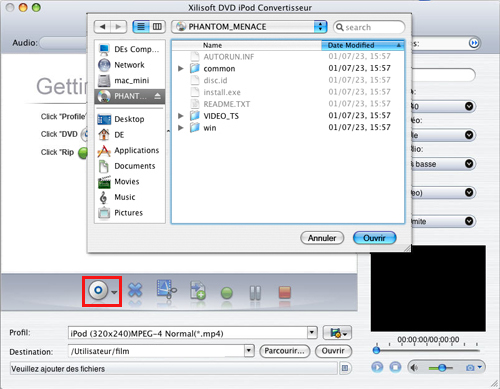500x389 pixels.
Task: Click the preview timeline slider knob
Action: tap(376, 350)
